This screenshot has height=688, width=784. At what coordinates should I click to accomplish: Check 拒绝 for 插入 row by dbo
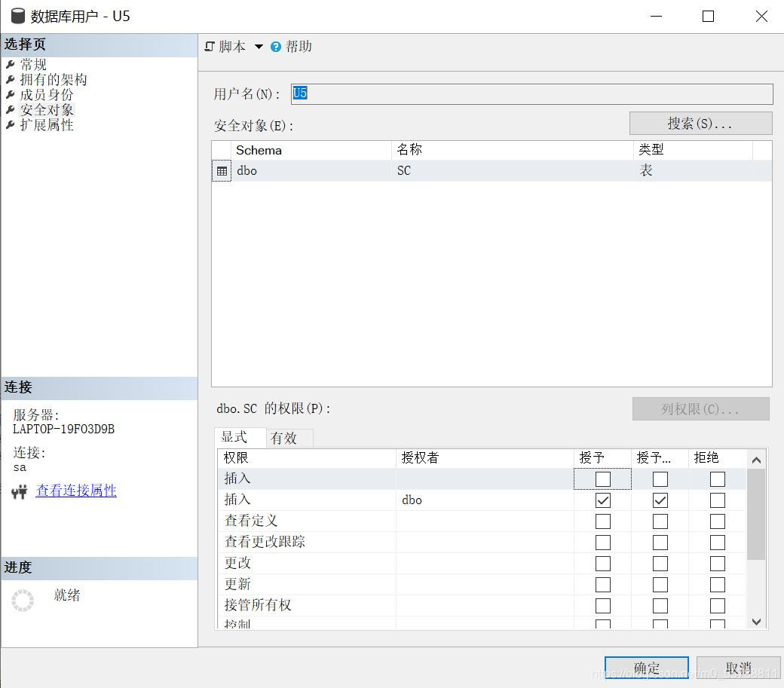tap(718, 500)
